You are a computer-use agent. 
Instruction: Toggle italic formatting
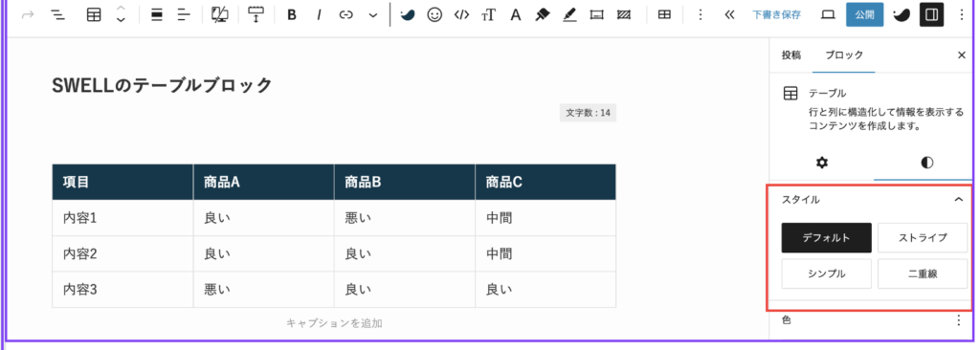click(319, 15)
